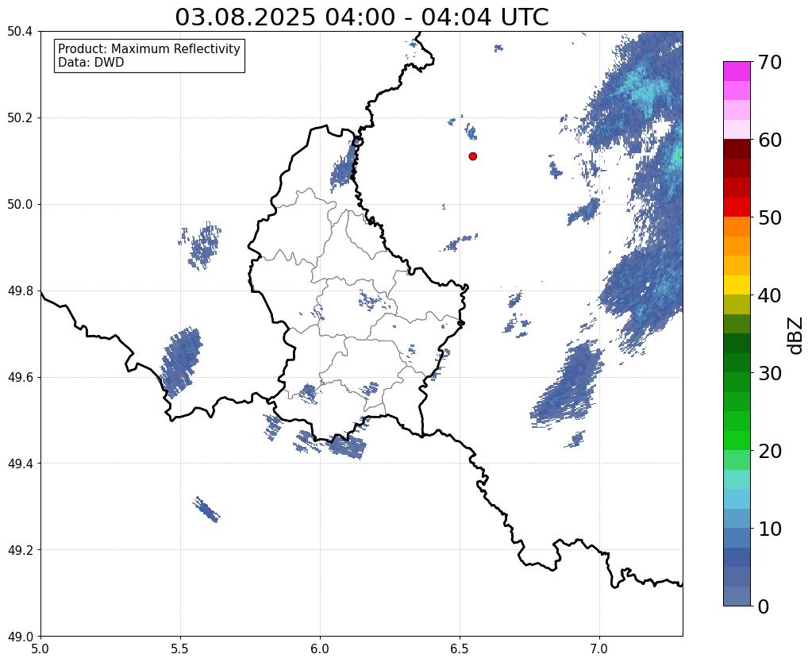The width and height of the screenshot is (812, 662).
Task: Click the colorbar tick label 70
Action: point(769,62)
